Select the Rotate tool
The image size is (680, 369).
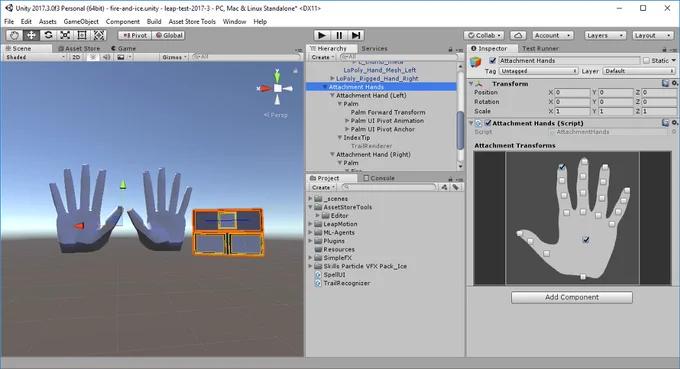pyautogui.click(x=48, y=35)
